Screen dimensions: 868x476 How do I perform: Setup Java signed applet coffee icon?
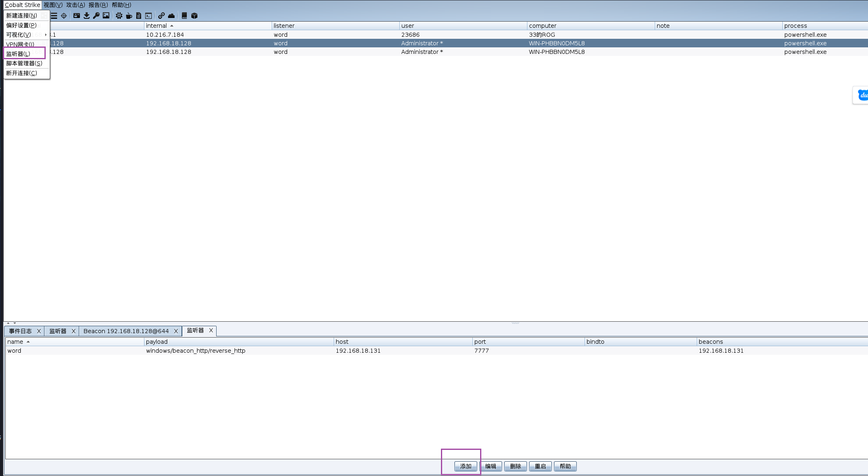[x=129, y=16]
